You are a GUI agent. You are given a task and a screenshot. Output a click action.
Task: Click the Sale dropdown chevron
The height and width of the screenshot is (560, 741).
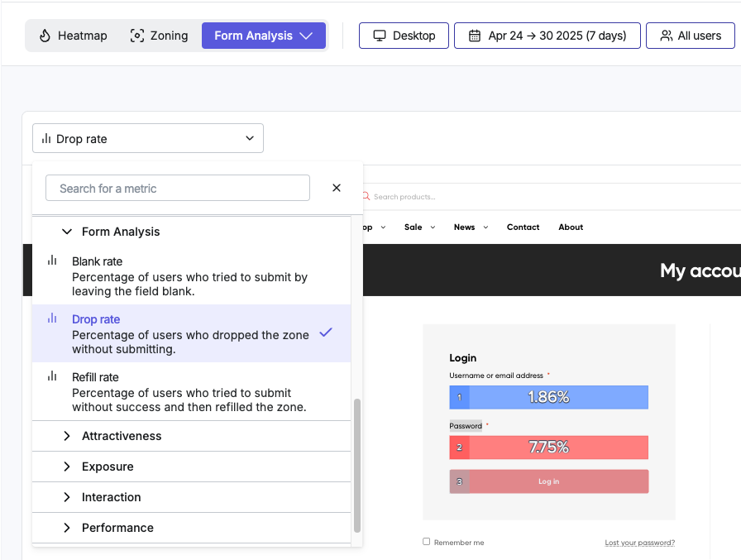tap(433, 227)
